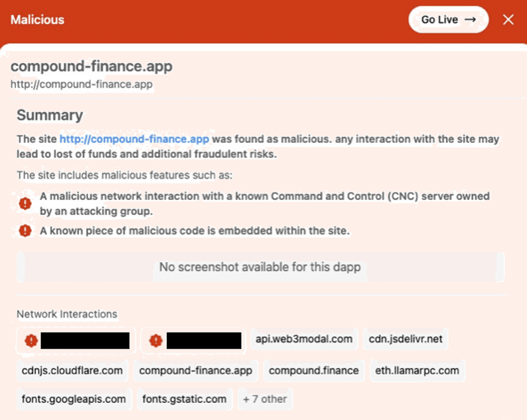The image size is (527, 420).
Task: Click the Network Interactions heading
Action: click(67, 314)
